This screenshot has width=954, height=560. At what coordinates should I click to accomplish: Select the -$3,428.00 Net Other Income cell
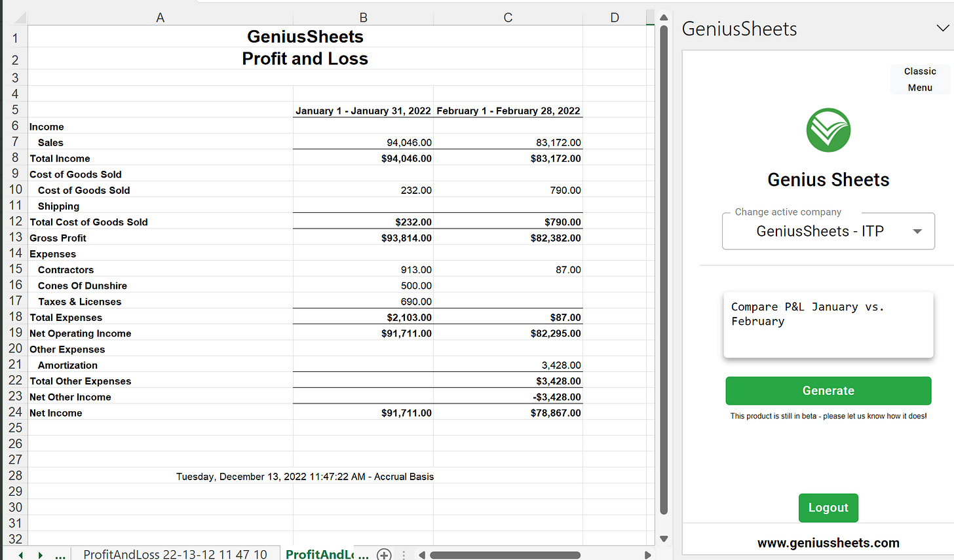pos(508,396)
